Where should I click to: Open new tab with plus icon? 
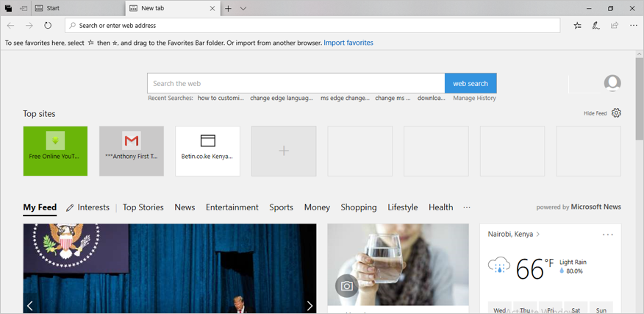(x=228, y=8)
